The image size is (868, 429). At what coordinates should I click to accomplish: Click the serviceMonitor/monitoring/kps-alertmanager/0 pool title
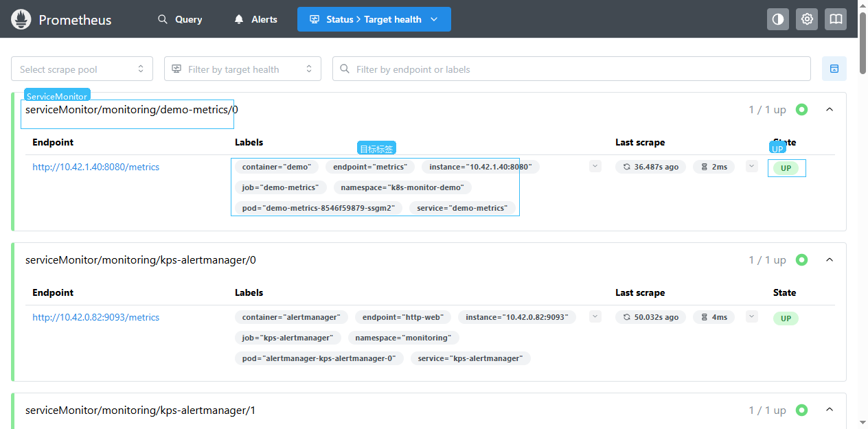click(141, 259)
